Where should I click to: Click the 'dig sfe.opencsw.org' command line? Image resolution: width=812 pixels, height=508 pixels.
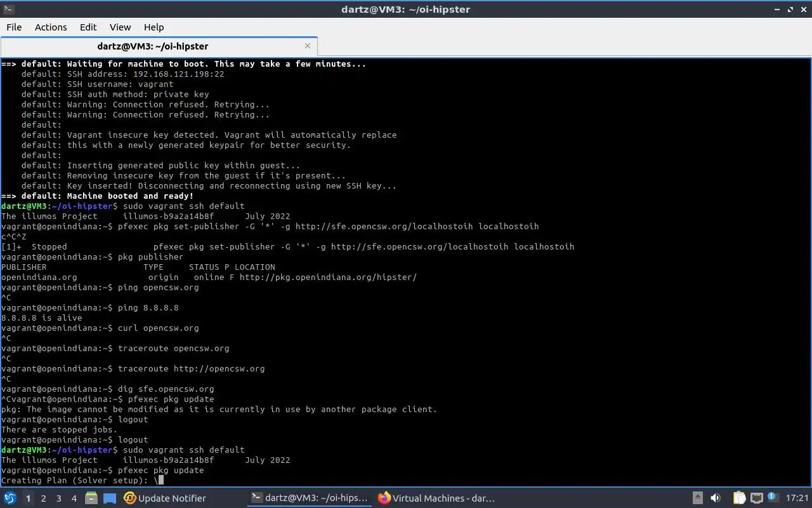point(107,389)
